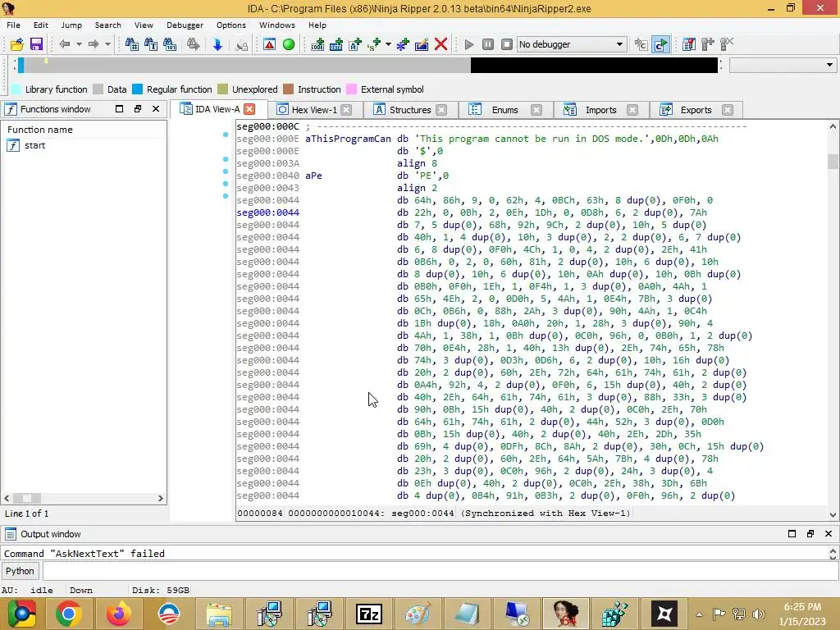Screen dimensions: 840x630
Task: Click the Open file toolbar icon
Action: coord(16,44)
